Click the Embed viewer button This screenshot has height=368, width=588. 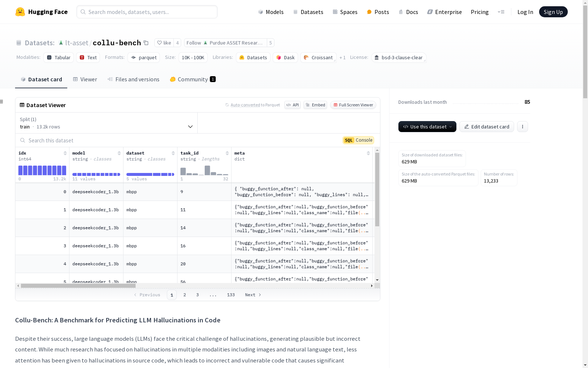tap(315, 105)
